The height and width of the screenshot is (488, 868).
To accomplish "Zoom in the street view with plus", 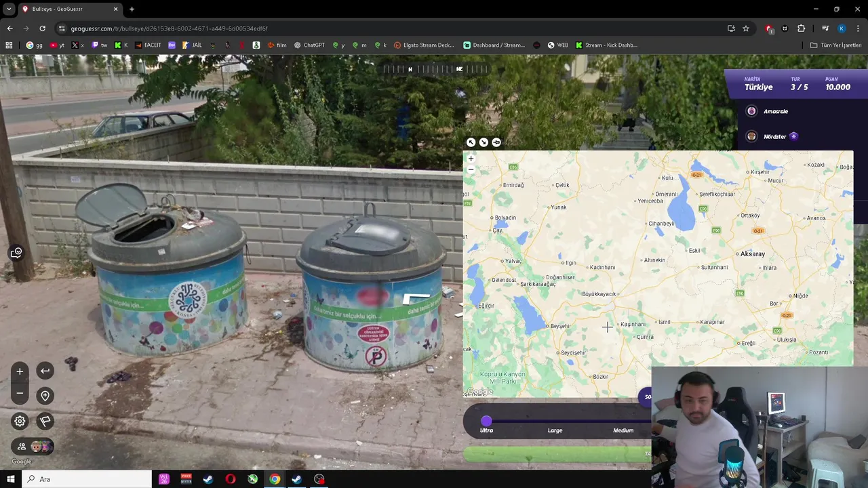I will coord(20,371).
